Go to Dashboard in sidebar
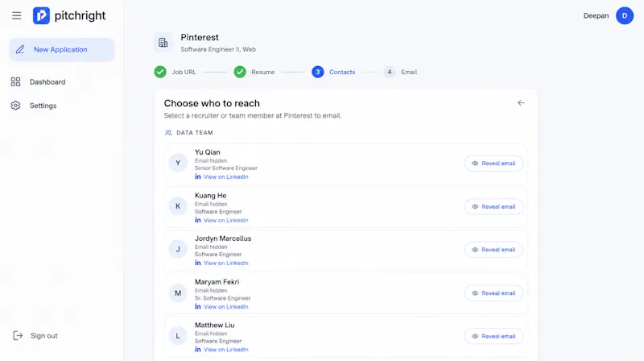Image resolution: width=644 pixels, height=361 pixels. point(47,82)
